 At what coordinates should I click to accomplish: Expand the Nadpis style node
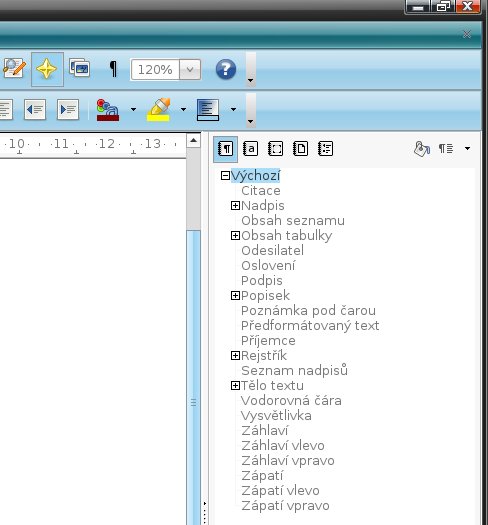tap(235, 205)
